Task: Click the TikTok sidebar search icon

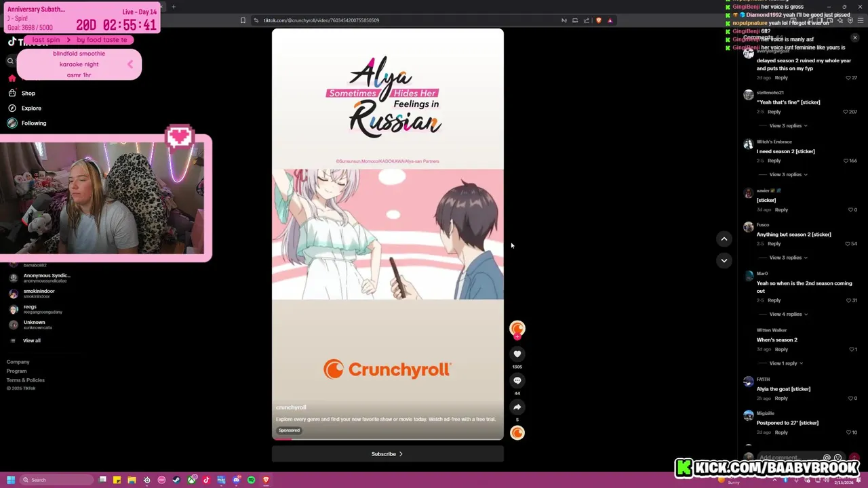Action: coord(10,61)
